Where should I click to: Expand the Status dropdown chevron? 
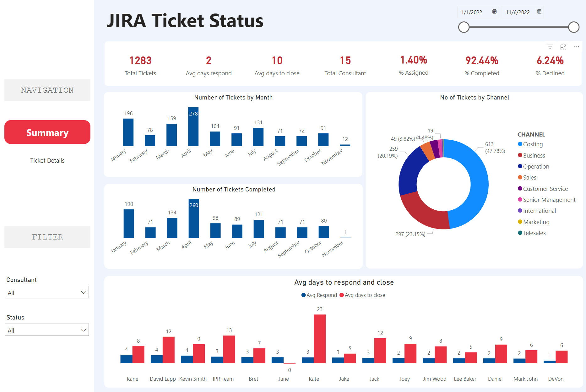(84, 330)
